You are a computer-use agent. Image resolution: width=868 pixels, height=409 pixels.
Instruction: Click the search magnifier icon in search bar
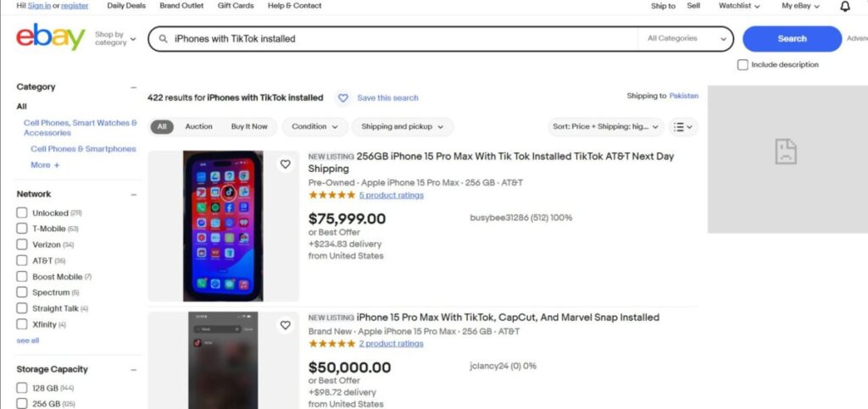click(164, 39)
